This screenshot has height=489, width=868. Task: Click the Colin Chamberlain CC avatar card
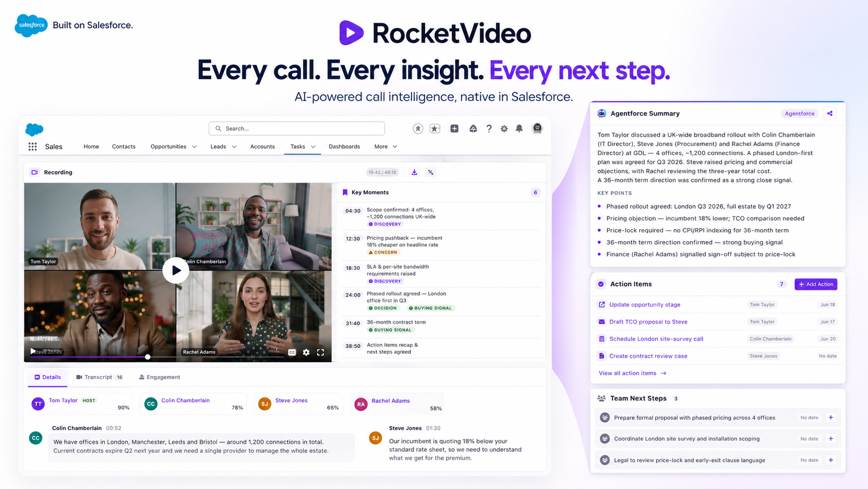click(x=193, y=404)
